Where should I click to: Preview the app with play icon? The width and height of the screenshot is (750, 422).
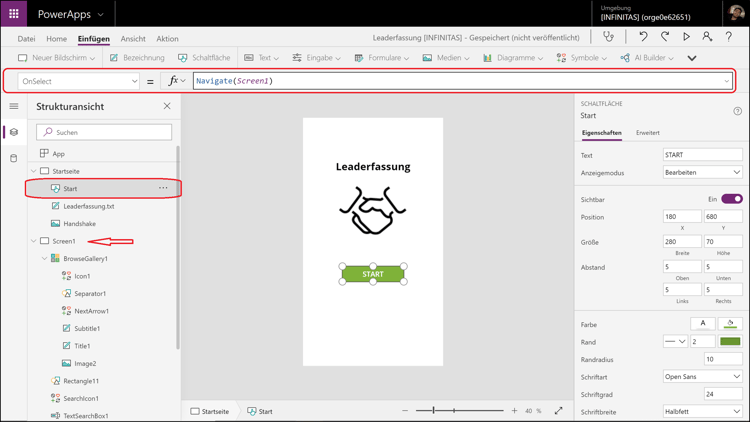pos(686,37)
